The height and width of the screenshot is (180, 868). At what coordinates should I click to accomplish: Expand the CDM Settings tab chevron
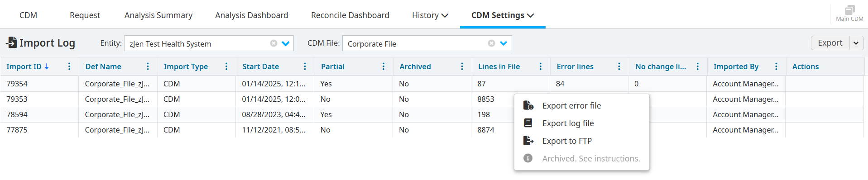coord(531,15)
